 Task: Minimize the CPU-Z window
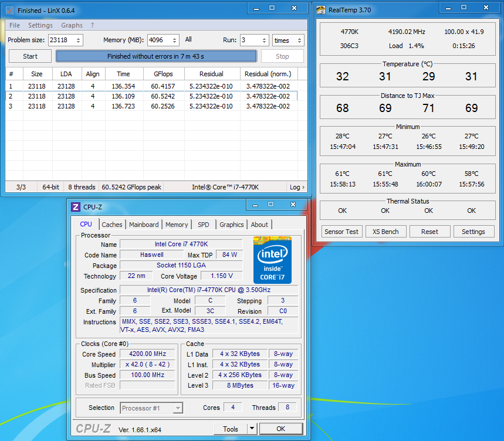255,205
